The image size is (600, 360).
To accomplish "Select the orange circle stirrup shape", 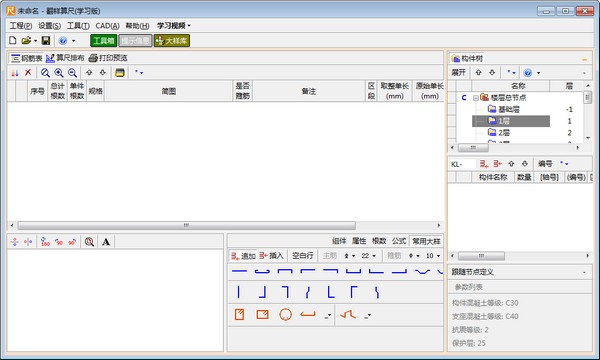I will point(285,314).
